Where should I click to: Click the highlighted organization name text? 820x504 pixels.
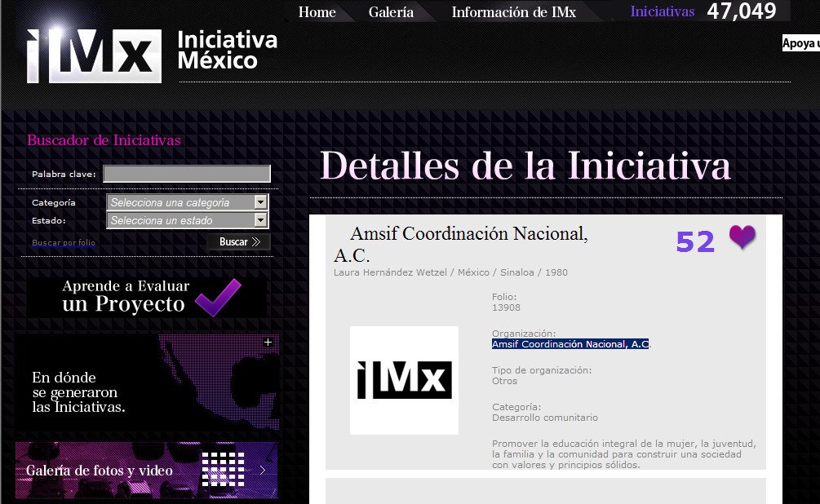pyautogui.click(x=570, y=345)
